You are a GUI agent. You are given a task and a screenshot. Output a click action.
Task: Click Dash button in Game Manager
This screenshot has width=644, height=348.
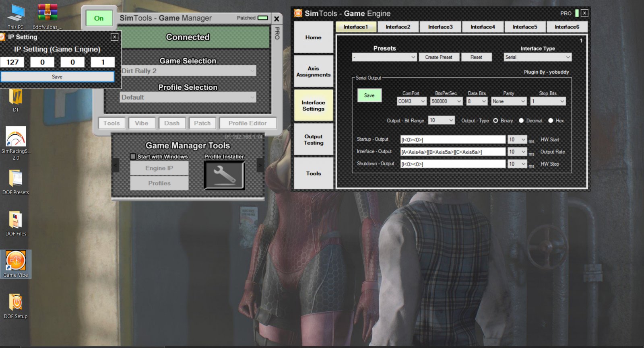click(172, 123)
